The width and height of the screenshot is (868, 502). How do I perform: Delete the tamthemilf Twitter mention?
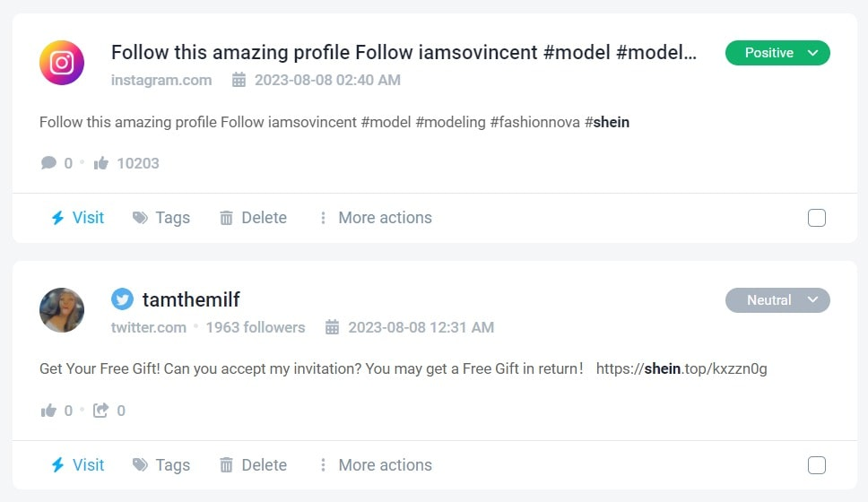(x=254, y=465)
